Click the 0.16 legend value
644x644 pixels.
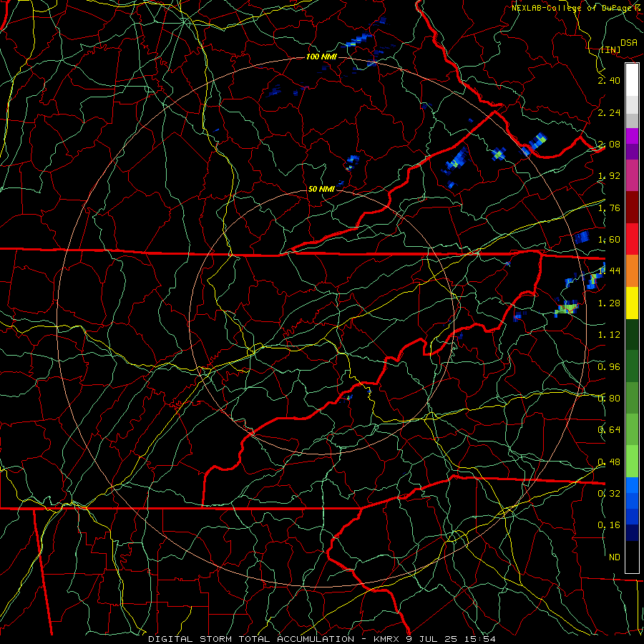pyautogui.click(x=609, y=525)
